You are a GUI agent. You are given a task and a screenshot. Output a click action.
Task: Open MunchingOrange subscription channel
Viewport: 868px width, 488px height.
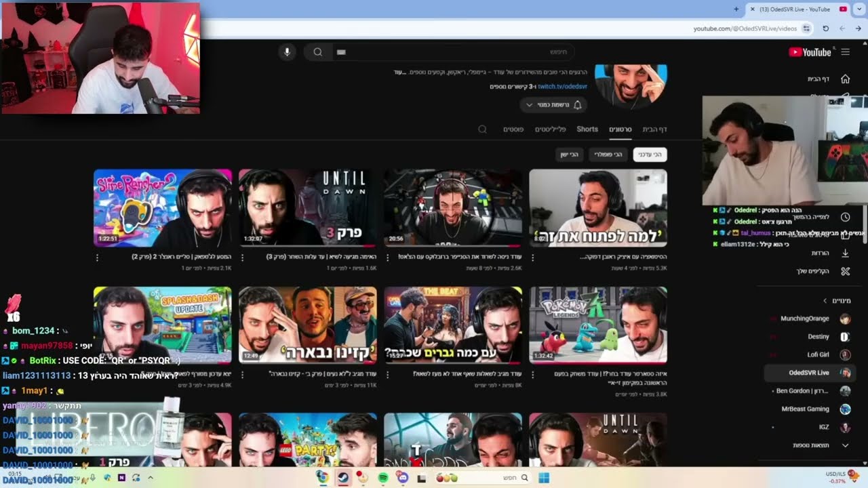810,319
